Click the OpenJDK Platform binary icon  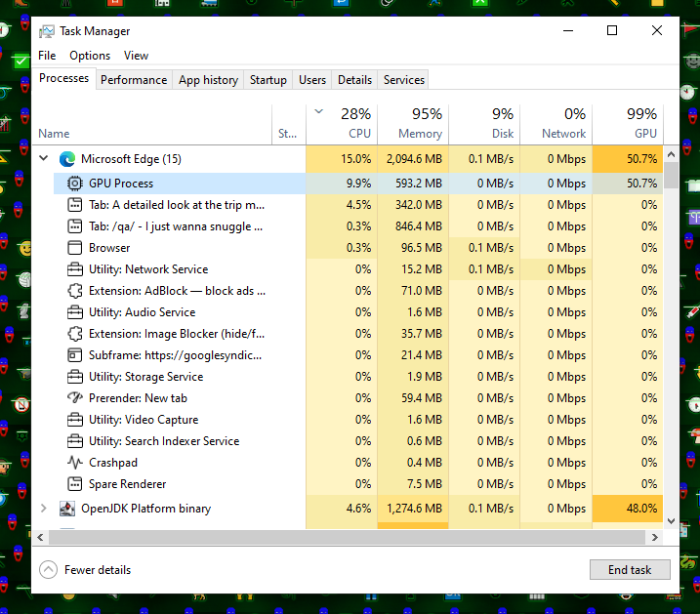67,509
